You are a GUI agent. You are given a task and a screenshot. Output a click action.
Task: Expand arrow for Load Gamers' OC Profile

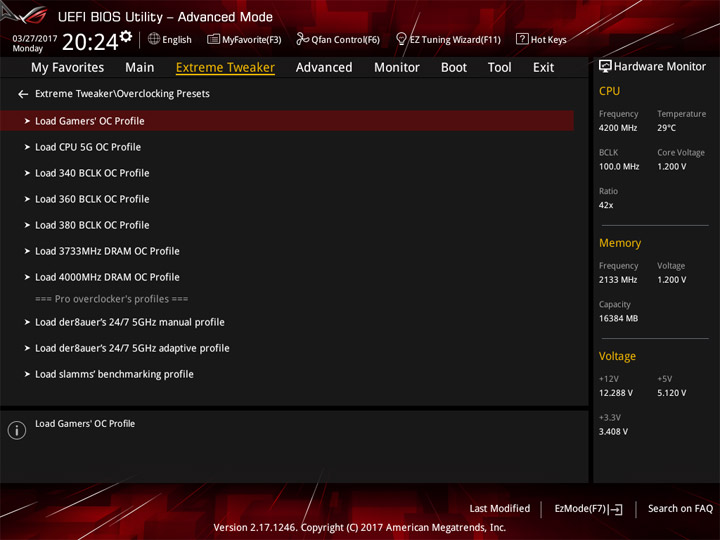coord(27,121)
